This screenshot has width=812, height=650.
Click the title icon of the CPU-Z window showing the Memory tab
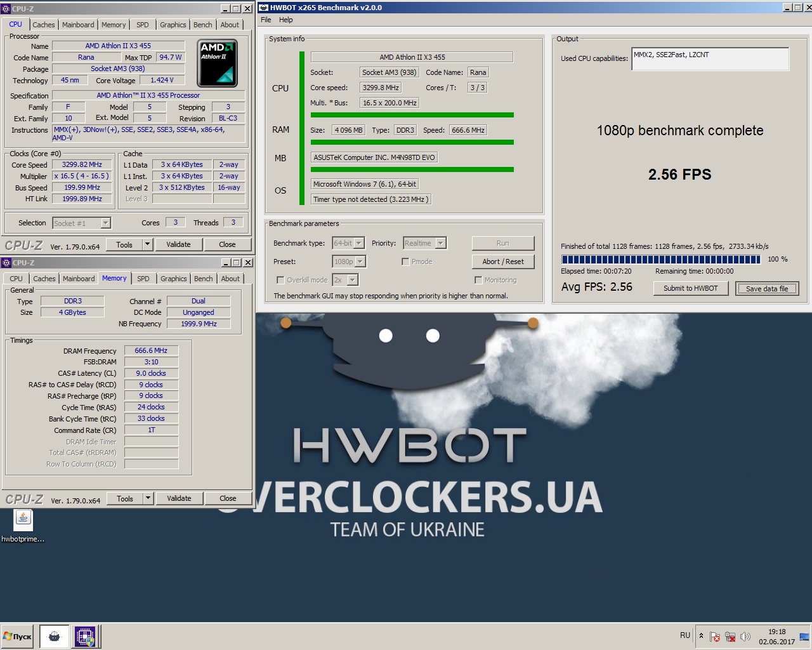coord(6,263)
